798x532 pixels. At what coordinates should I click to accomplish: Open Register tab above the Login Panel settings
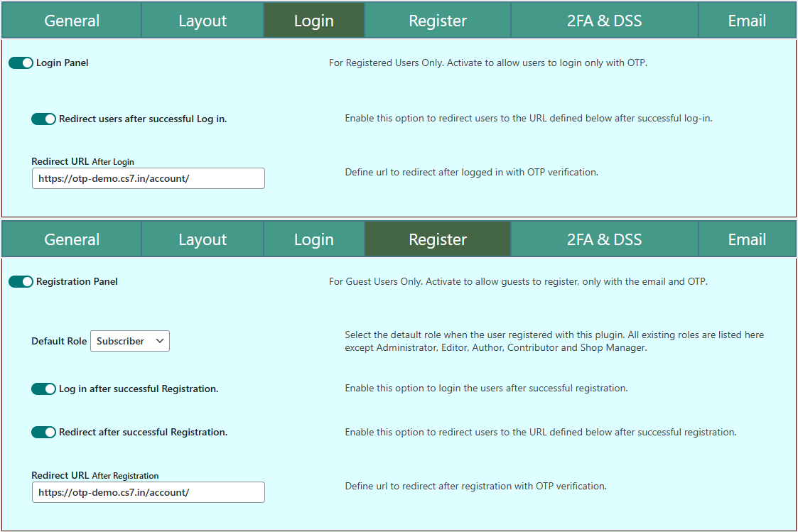(x=438, y=21)
